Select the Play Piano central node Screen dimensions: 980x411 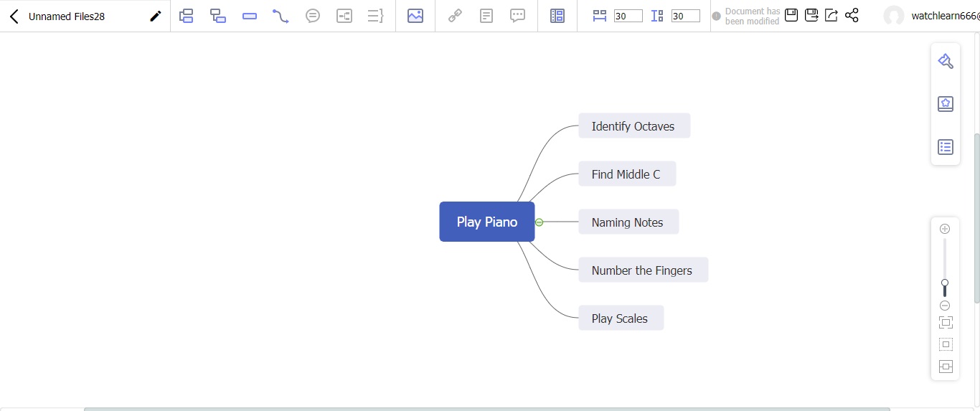coord(486,222)
